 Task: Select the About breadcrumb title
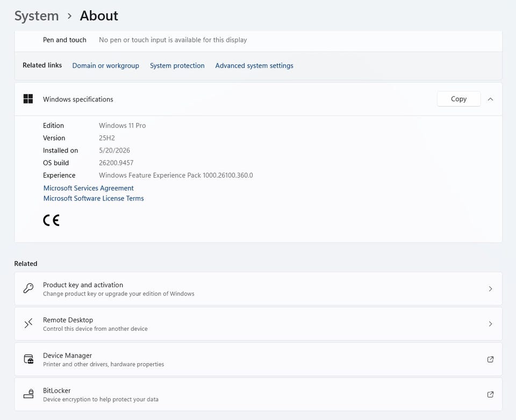click(x=99, y=16)
